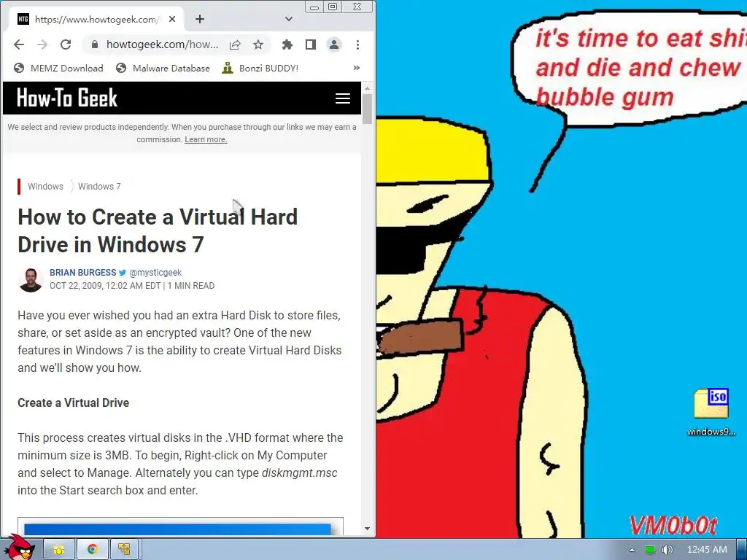747x560 pixels.
Task: Open the Malware Database bookmark
Action: [163, 68]
